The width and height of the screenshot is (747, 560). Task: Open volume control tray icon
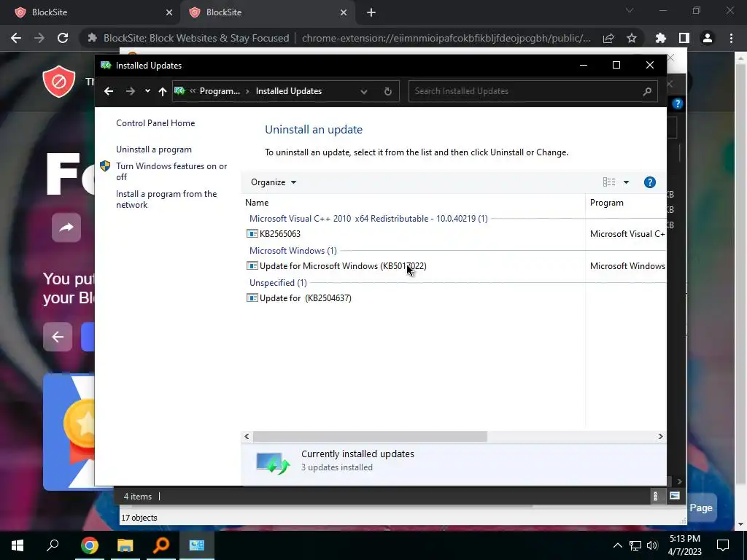click(652, 545)
